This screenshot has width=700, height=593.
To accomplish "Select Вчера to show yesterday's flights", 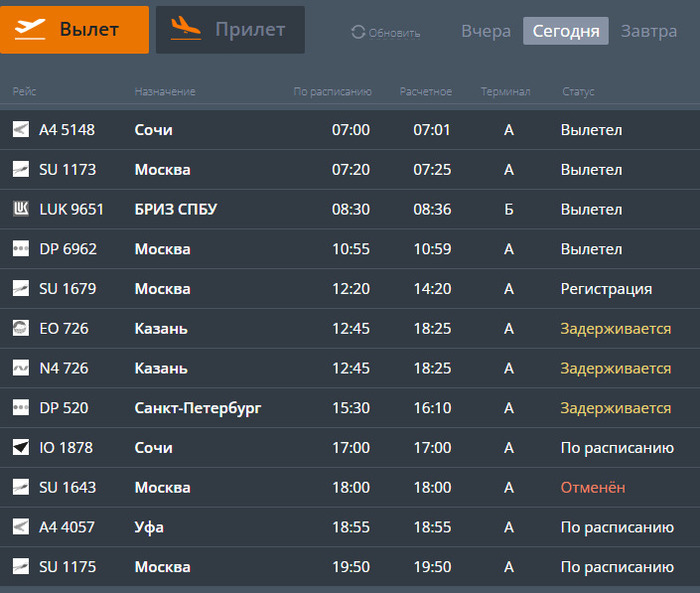I will (486, 31).
